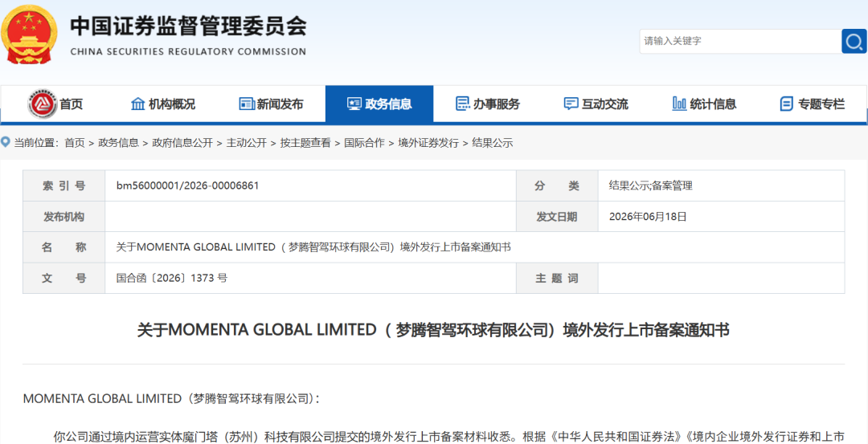Click the 当前位置 label
868x444 pixels.
(36, 143)
